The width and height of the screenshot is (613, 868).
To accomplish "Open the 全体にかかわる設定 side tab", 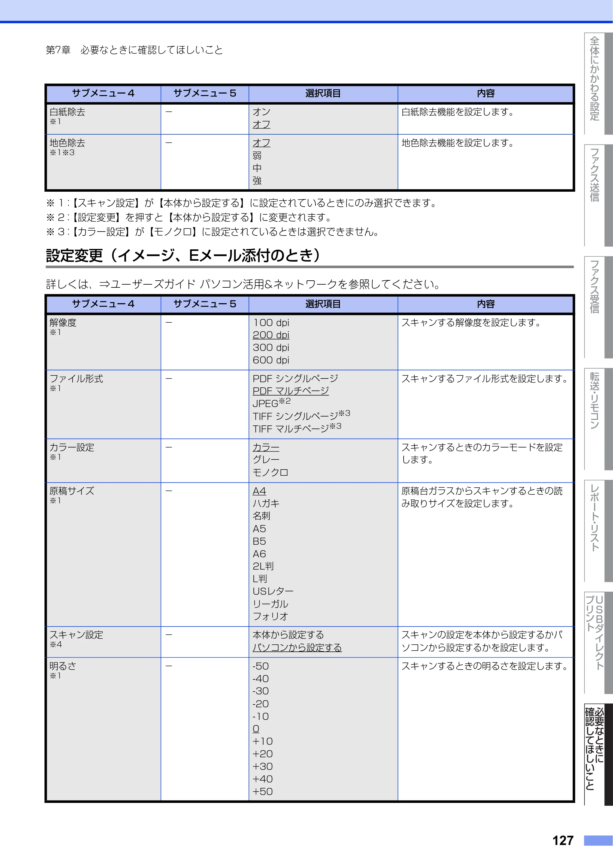I will pos(598,83).
